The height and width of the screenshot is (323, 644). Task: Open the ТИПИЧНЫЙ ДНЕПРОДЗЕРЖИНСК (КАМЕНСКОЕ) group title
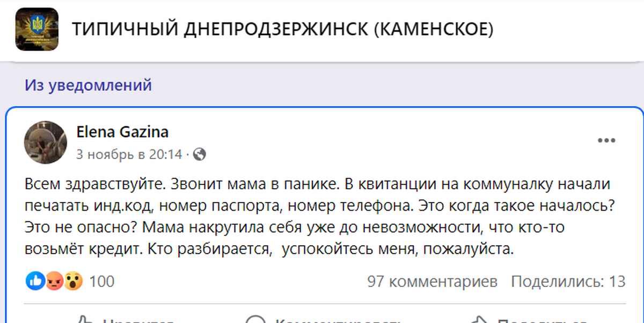click(282, 30)
